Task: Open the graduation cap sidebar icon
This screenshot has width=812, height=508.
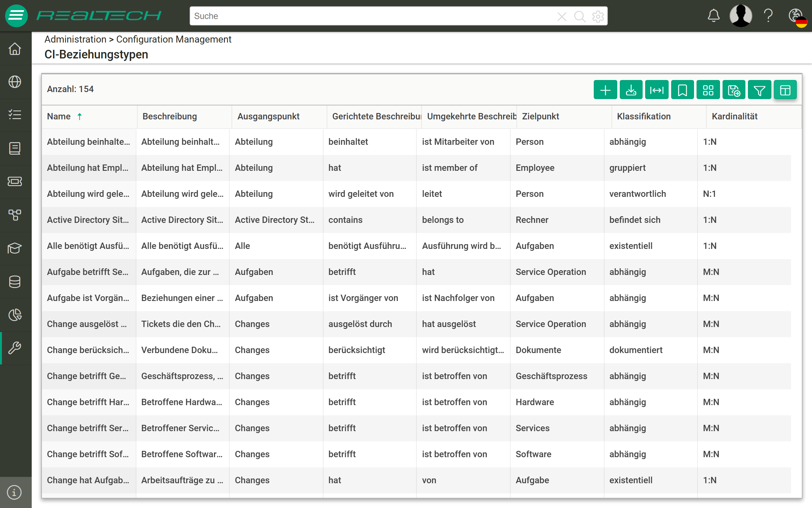Action: click(15, 248)
